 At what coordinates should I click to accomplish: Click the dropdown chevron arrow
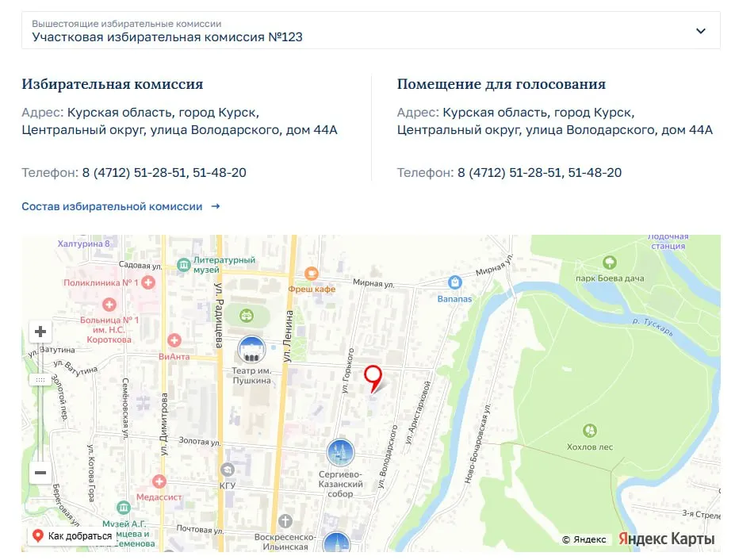tap(700, 31)
